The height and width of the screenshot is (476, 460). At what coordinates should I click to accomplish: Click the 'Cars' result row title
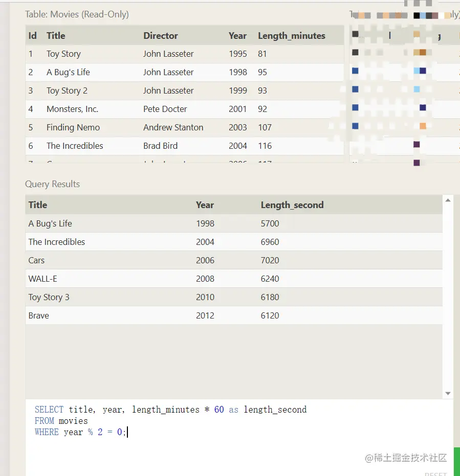tap(36, 260)
